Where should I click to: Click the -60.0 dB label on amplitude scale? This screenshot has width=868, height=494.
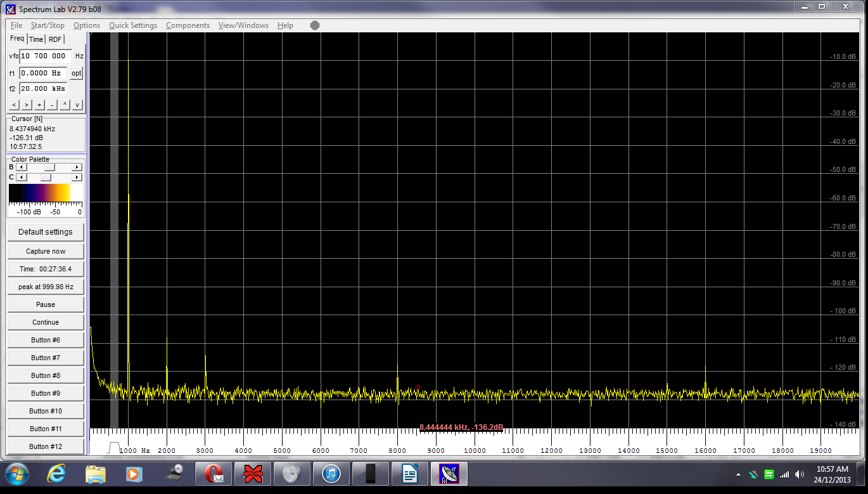pos(843,198)
